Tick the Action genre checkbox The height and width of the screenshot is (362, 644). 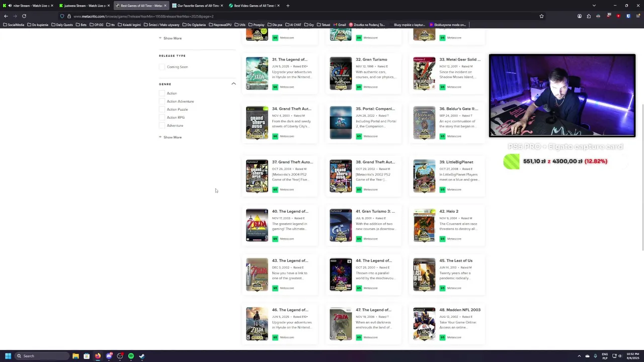point(162,93)
